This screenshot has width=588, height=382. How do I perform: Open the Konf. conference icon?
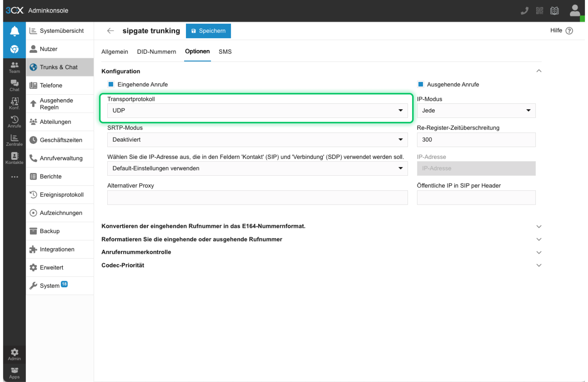[14, 104]
